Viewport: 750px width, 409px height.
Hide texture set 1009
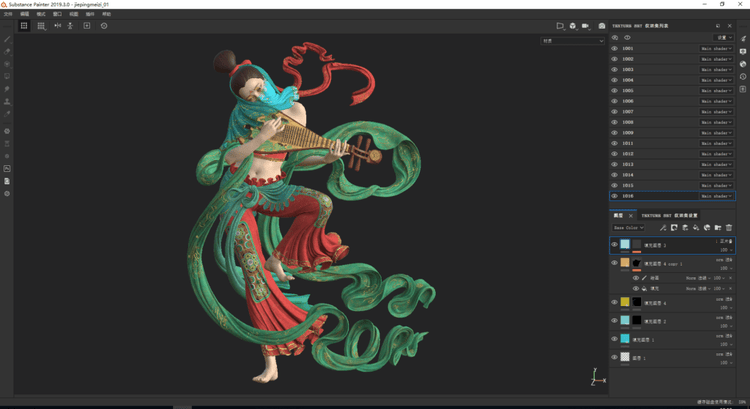(x=615, y=133)
